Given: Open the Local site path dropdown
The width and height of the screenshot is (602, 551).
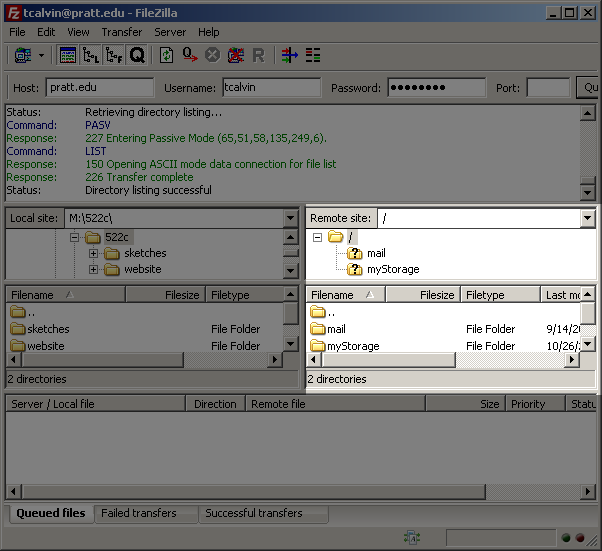Looking at the screenshot, I should 290,218.
